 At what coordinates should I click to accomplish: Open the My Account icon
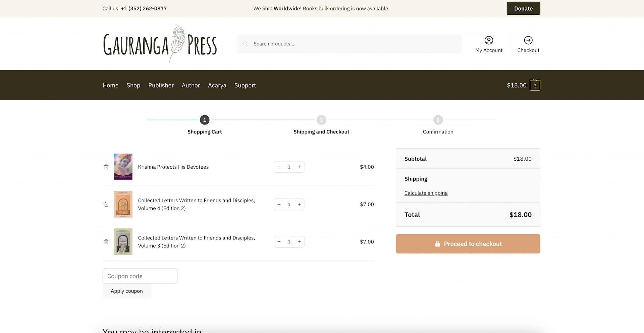tap(489, 40)
